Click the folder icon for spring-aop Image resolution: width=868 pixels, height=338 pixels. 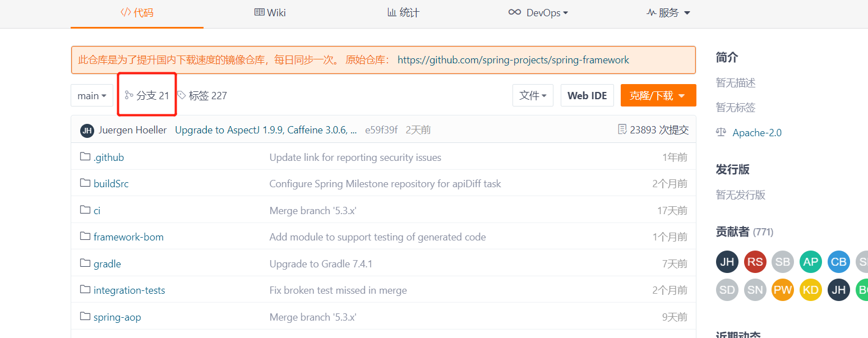[x=85, y=317]
